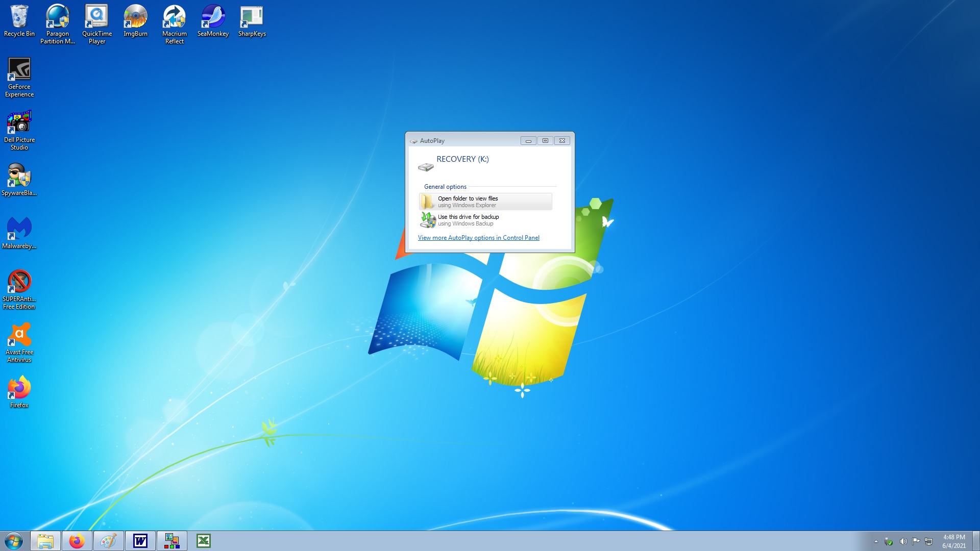
Task: Click the volume speaker tray icon
Action: pyautogui.click(x=903, y=541)
